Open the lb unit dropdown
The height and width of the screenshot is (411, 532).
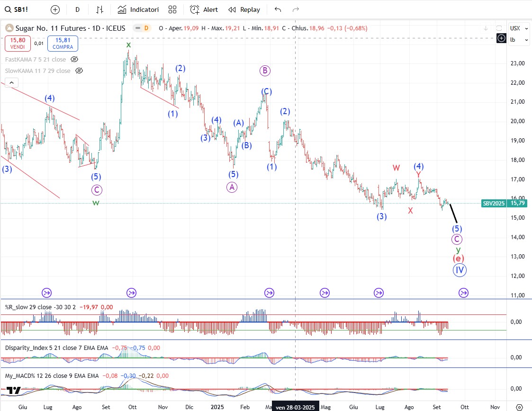click(x=519, y=40)
